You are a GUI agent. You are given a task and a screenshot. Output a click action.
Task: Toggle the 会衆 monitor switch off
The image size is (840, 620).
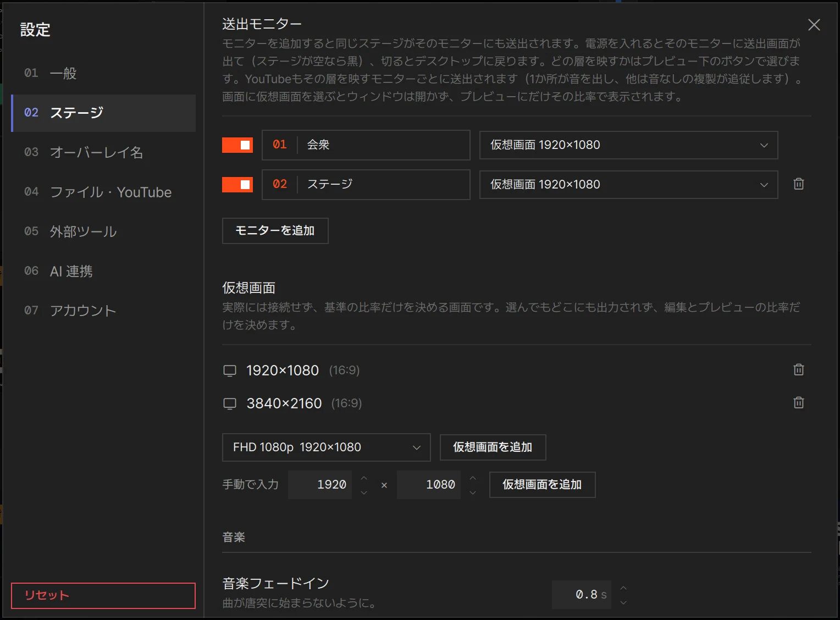click(x=237, y=145)
